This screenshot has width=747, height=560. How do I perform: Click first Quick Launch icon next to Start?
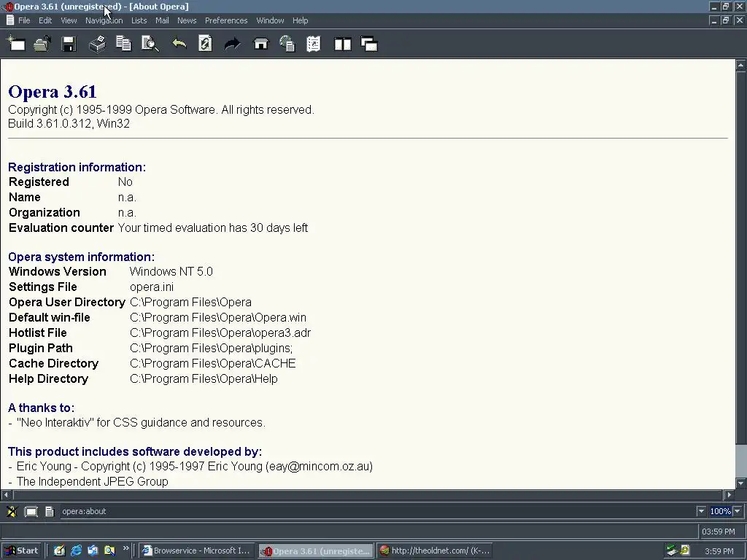(x=59, y=551)
